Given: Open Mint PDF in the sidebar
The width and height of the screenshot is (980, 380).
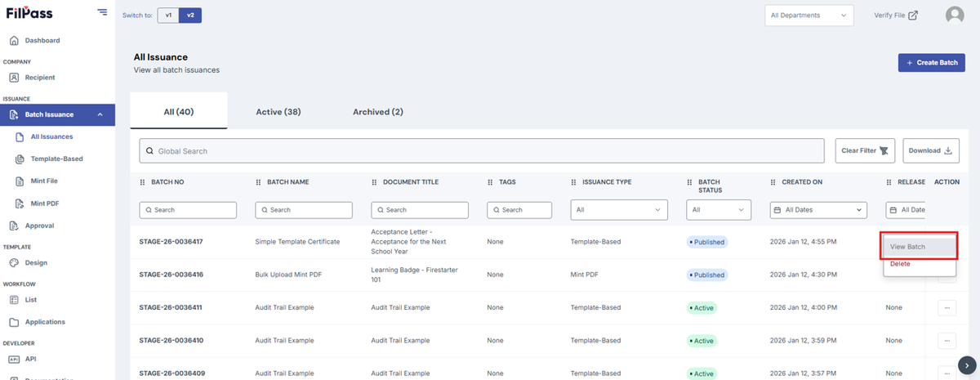Looking at the screenshot, I should coord(43,203).
